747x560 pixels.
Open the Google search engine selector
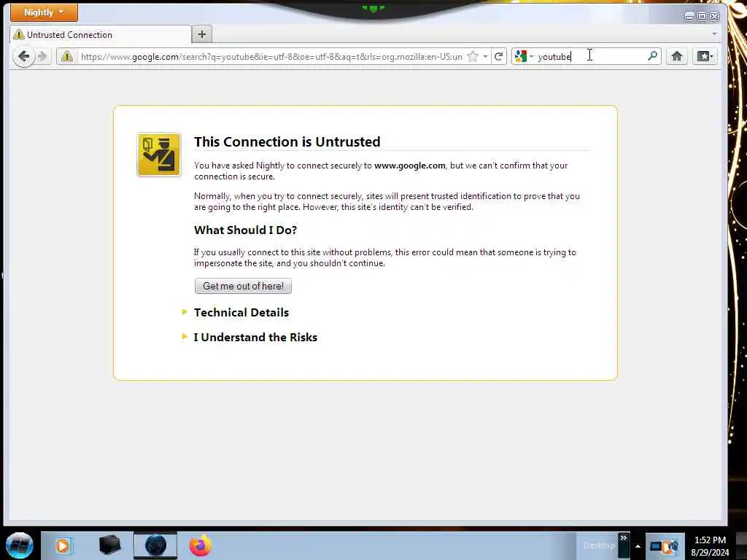pyautogui.click(x=524, y=57)
